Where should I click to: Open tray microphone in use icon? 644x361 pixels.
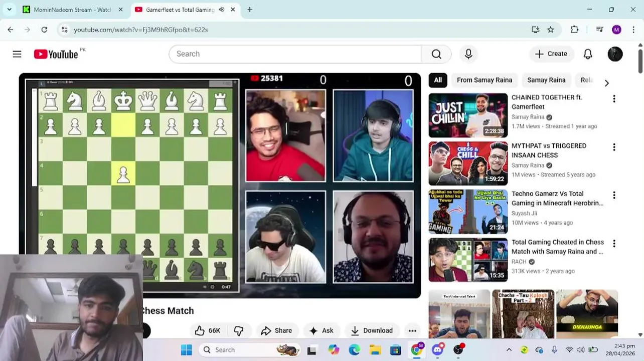pyautogui.click(x=554, y=350)
